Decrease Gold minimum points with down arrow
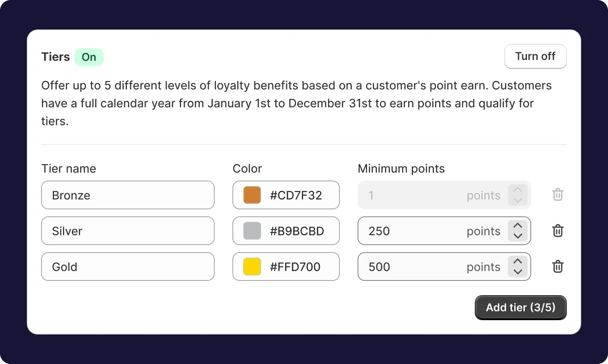 518,272
